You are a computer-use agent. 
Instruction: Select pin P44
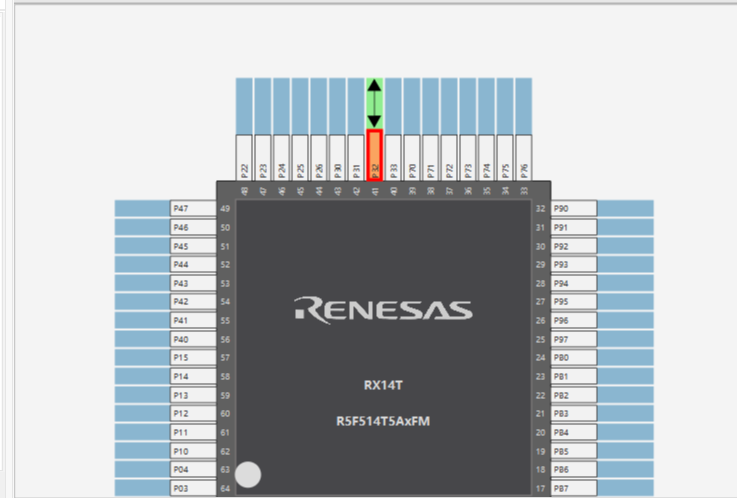coord(193,264)
